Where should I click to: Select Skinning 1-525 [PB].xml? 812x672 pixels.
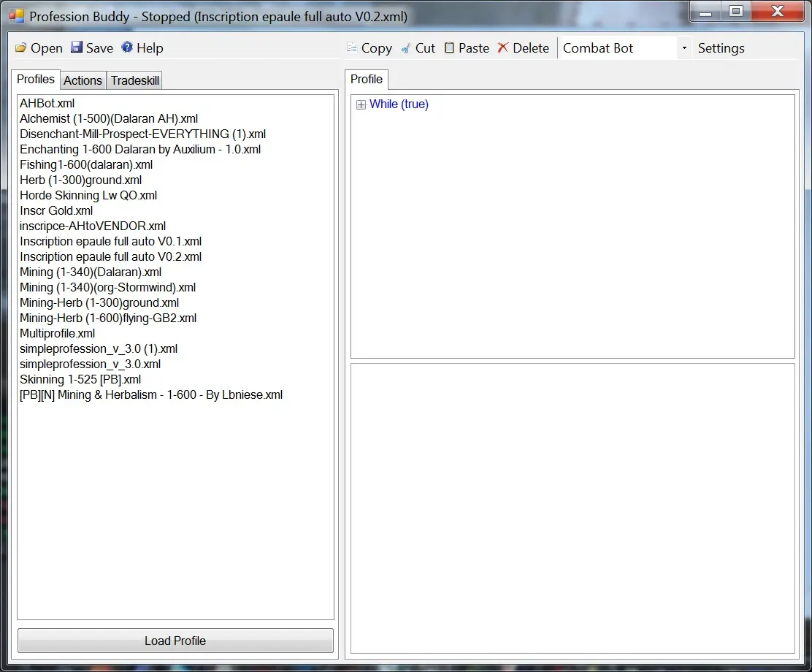point(80,379)
